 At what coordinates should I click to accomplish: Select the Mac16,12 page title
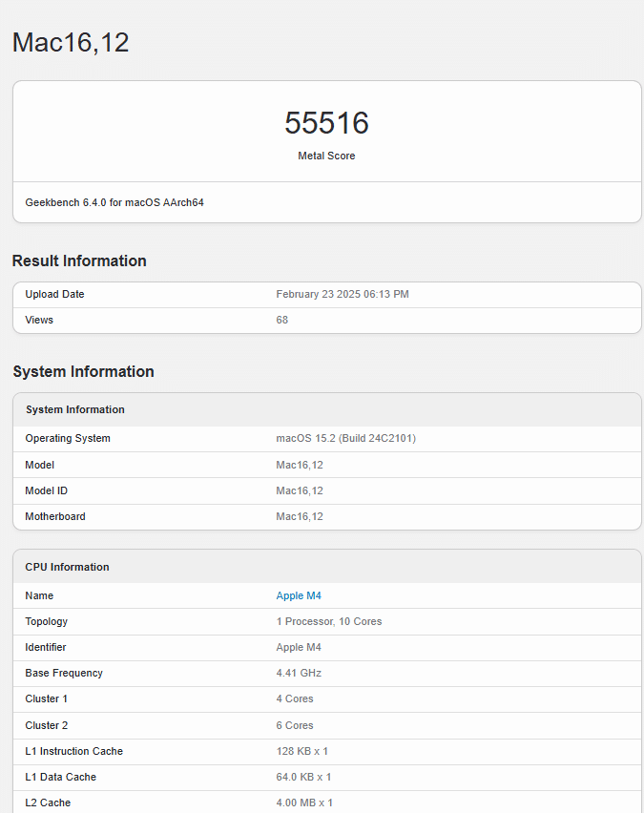point(71,43)
